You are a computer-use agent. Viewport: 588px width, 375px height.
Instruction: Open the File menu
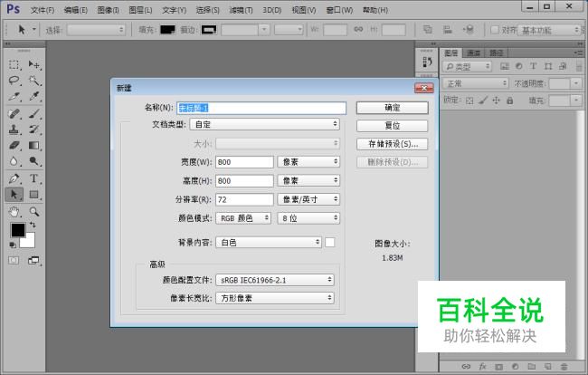pos(43,10)
